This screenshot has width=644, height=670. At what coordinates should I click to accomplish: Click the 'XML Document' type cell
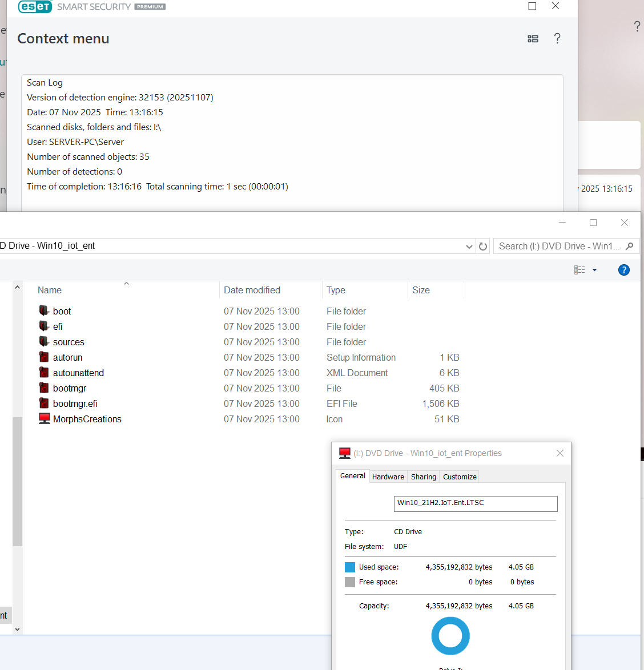click(x=357, y=373)
